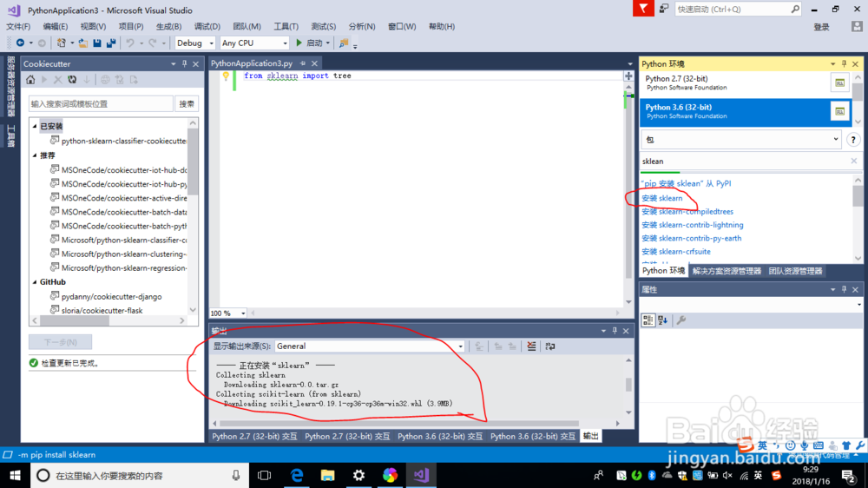Viewport: 868px width, 488px height.
Task: Open the editor 100 % zoom dropdown
Action: click(242, 313)
